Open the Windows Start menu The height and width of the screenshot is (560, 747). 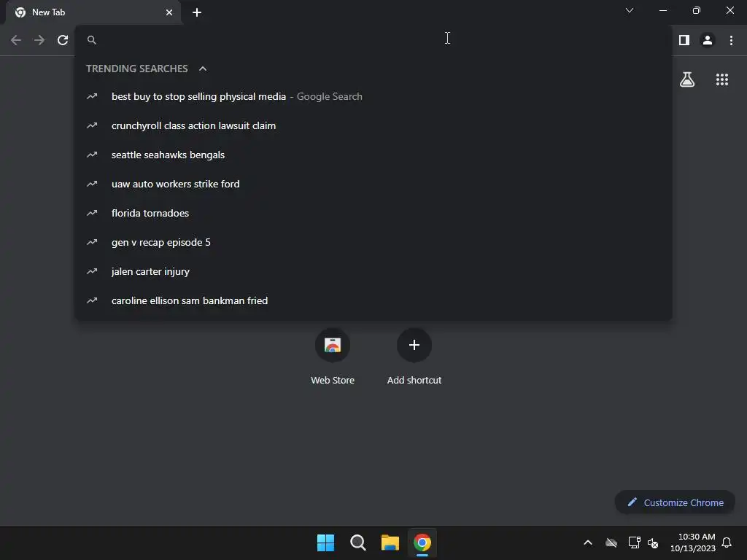click(326, 542)
